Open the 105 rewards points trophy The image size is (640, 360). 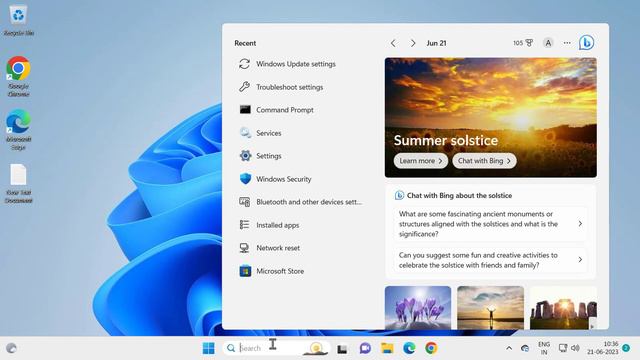tap(523, 43)
